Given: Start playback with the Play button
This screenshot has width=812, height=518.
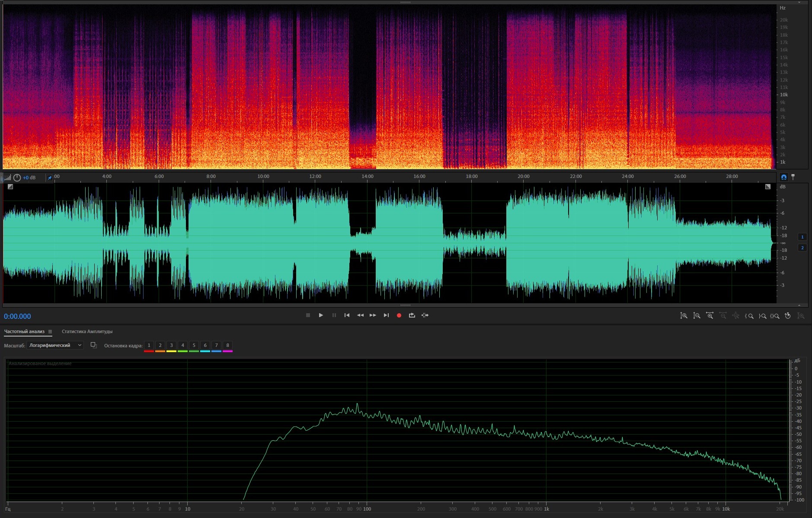Looking at the screenshot, I should [x=321, y=315].
